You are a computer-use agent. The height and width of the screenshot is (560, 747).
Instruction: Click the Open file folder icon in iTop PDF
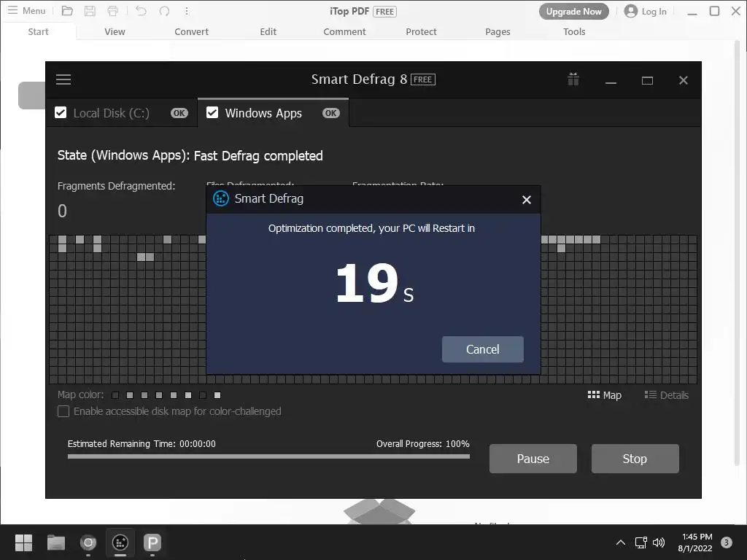coord(67,10)
